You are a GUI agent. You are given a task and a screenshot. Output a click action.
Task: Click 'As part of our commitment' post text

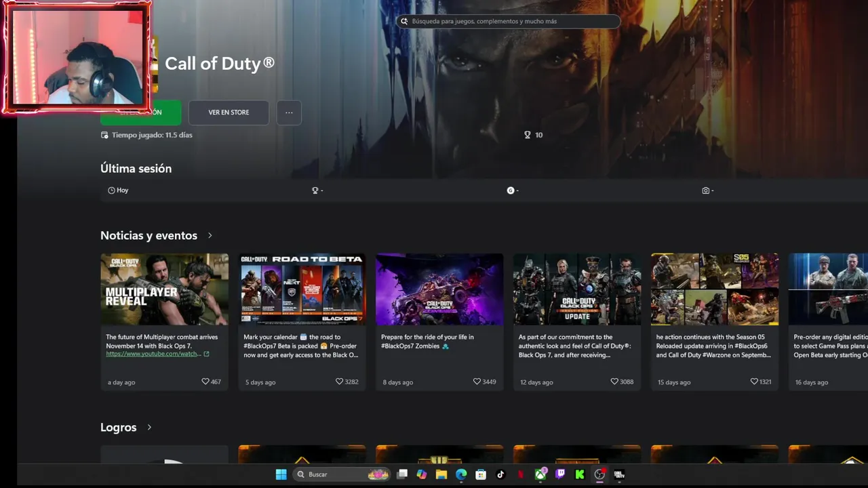pos(575,346)
